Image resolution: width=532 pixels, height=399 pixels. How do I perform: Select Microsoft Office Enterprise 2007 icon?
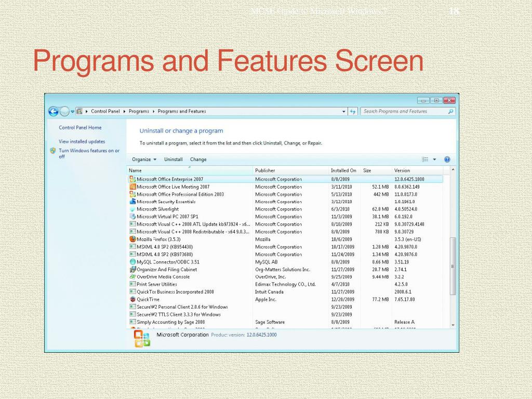point(132,179)
